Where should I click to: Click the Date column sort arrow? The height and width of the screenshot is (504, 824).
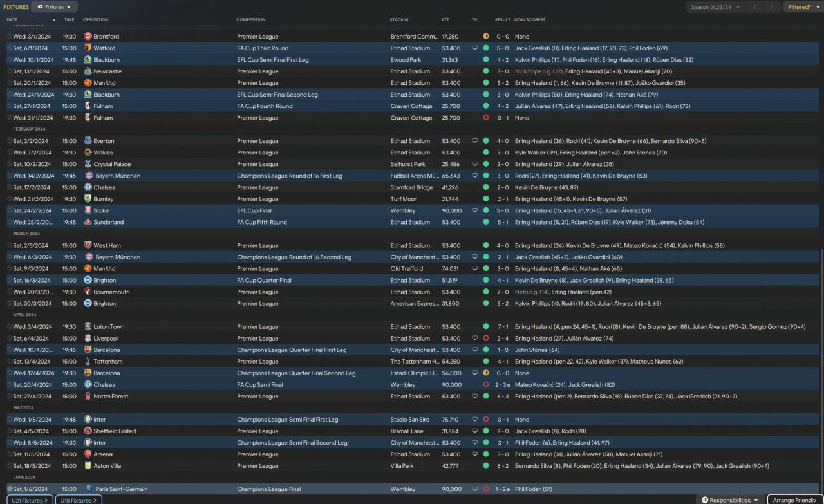54,20
